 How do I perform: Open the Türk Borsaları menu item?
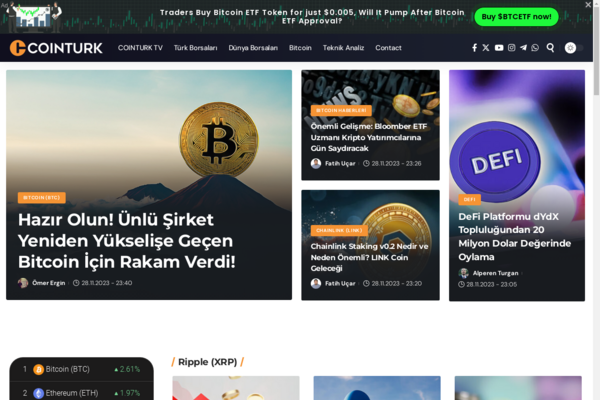pyautogui.click(x=196, y=48)
